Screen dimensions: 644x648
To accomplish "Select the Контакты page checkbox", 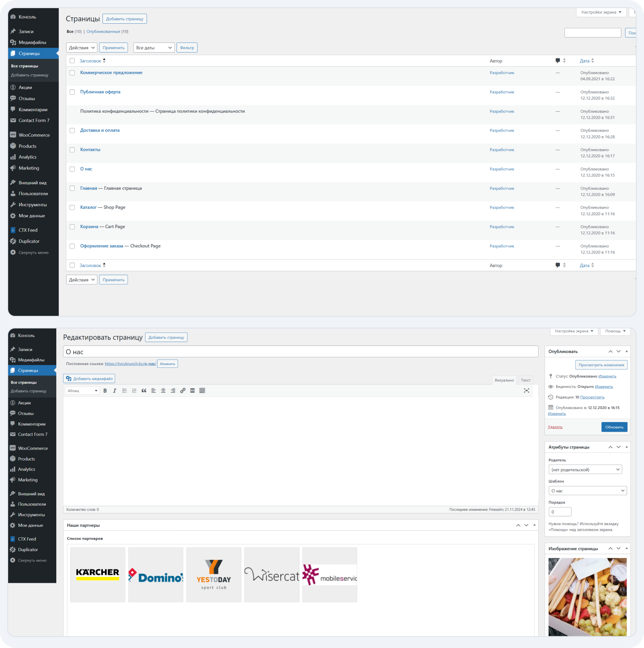I will 72,150.
